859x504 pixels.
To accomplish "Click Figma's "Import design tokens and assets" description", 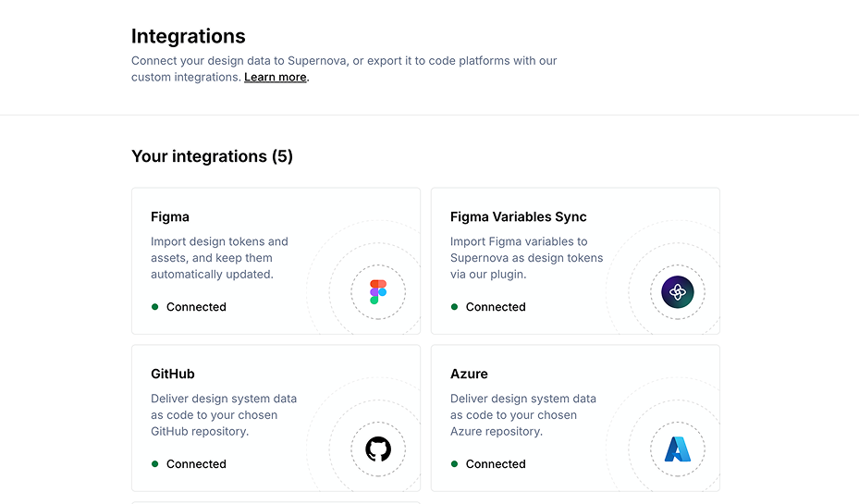I will pos(219,258).
